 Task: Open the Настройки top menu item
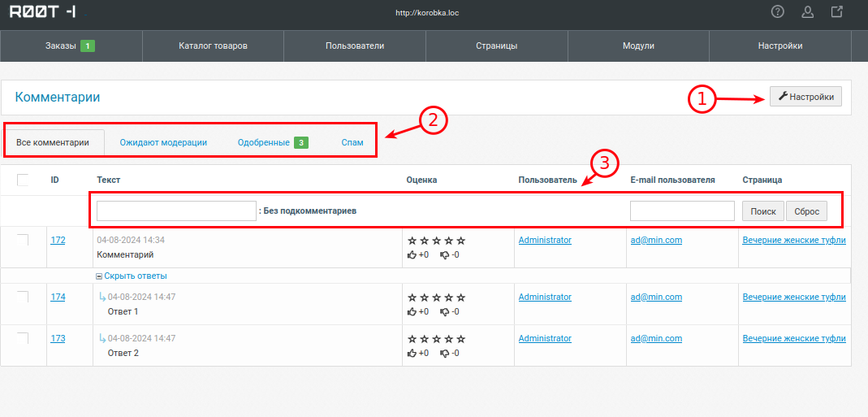pyautogui.click(x=780, y=46)
